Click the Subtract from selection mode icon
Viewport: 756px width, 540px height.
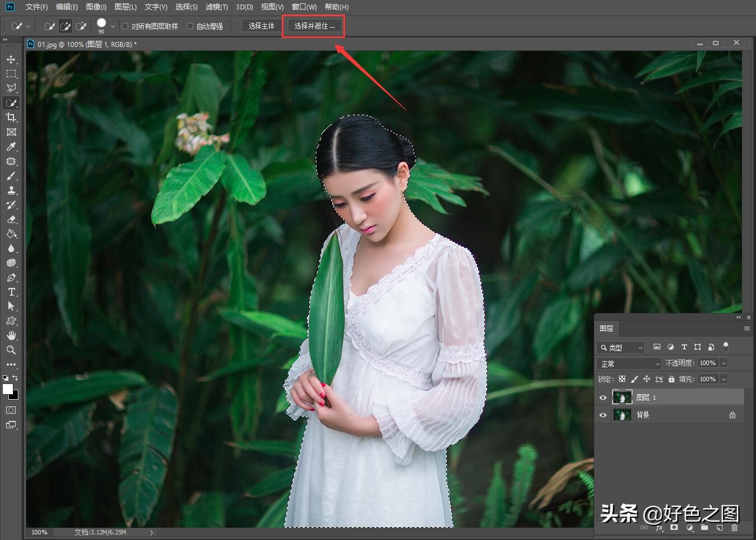point(81,26)
